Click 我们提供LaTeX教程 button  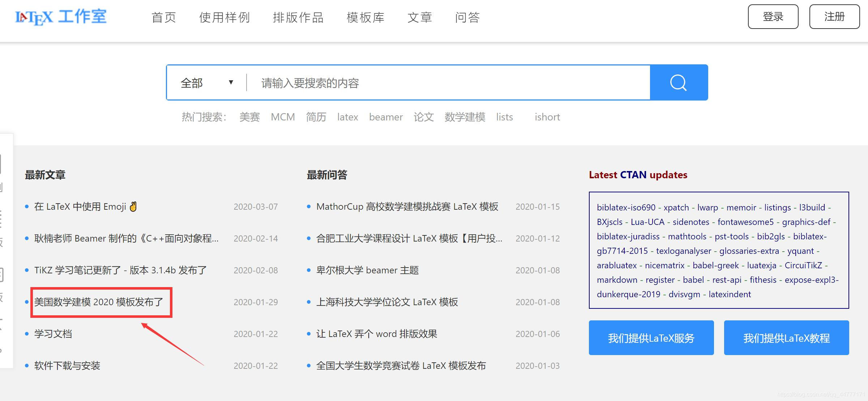point(786,338)
